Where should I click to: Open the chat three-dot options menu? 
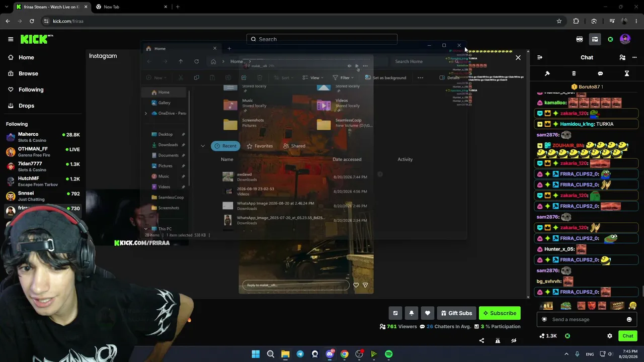pyautogui.click(x=634, y=57)
